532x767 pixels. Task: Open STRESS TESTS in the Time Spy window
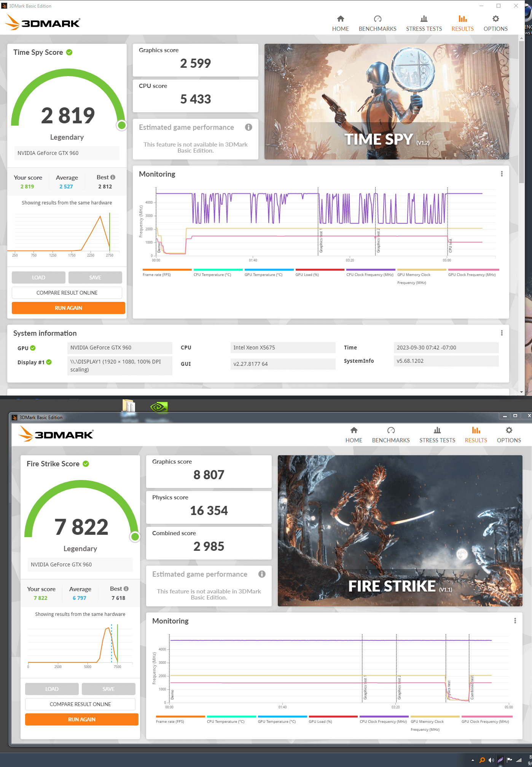click(424, 24)
